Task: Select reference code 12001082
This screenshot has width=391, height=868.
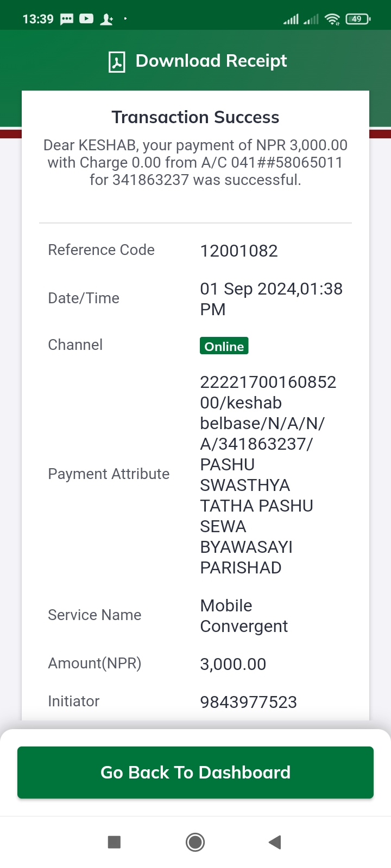Action: pyautogui.click(x=239, y=251)
